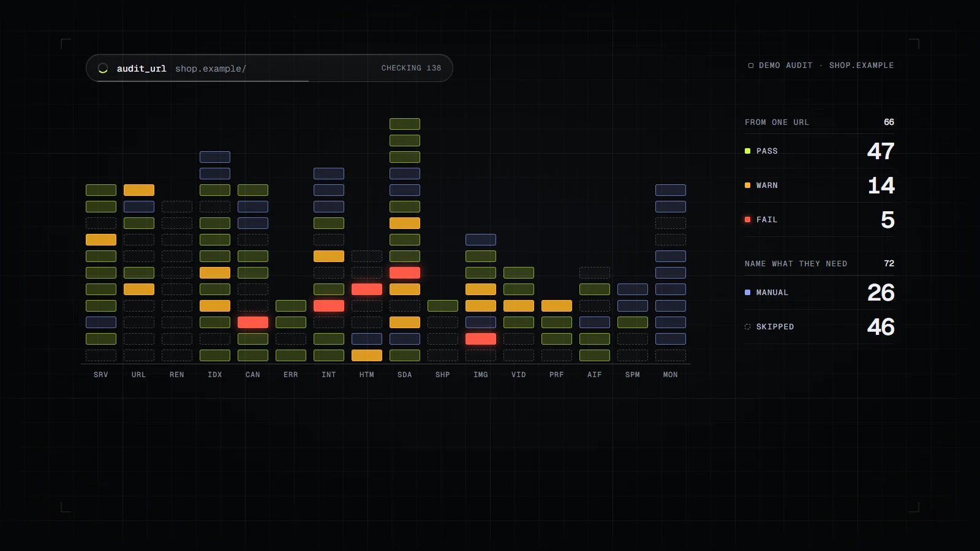Select the AIF column label
Viewport: 980px width, 551px height.
click(595, 375)
